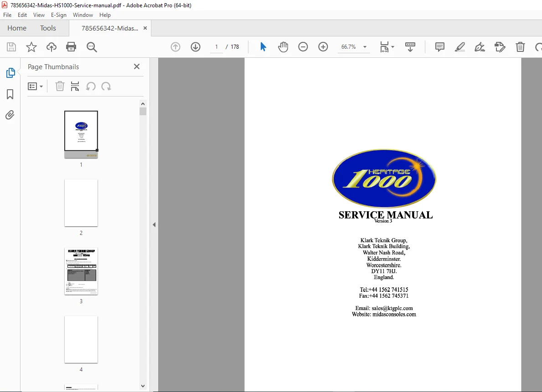Click the sales@ktgplc.com email text
542x392 pixels.
click(x=392, y=308)
